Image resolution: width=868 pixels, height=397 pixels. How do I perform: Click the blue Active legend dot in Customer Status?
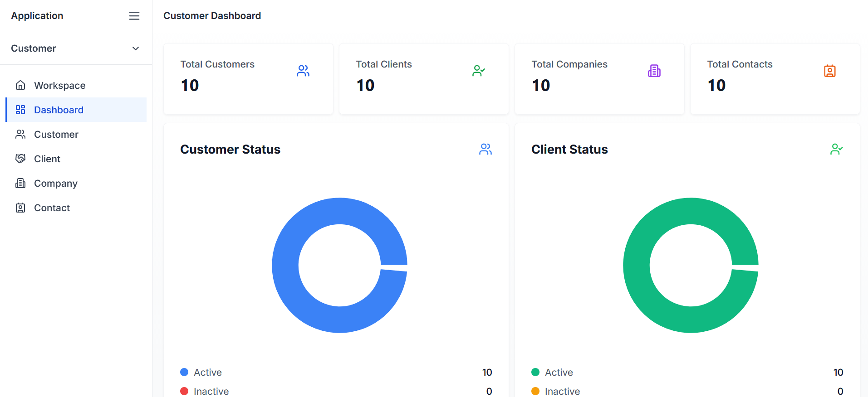tap(184, 372)
